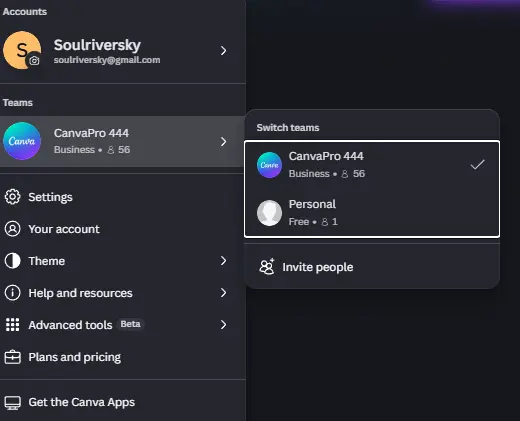Expand the CanvaPro 444 team chevron
The image size is (520, 421).
[x=223, y=142]
